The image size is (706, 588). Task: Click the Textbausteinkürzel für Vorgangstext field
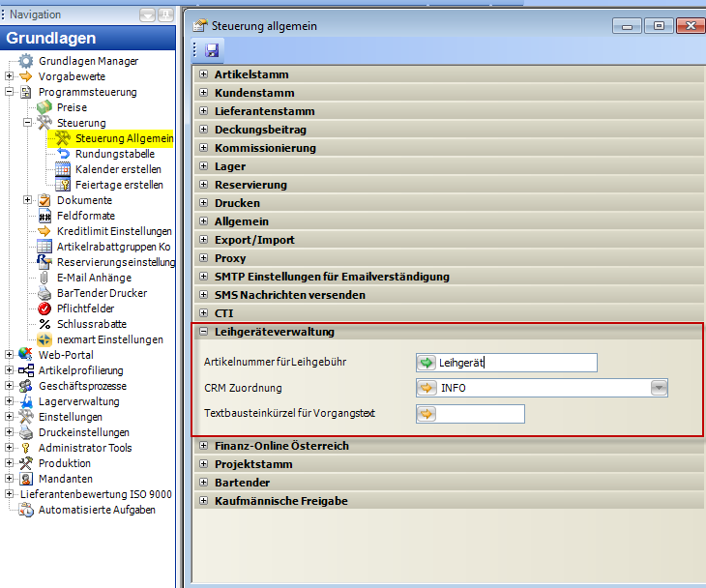pos(481,414)
